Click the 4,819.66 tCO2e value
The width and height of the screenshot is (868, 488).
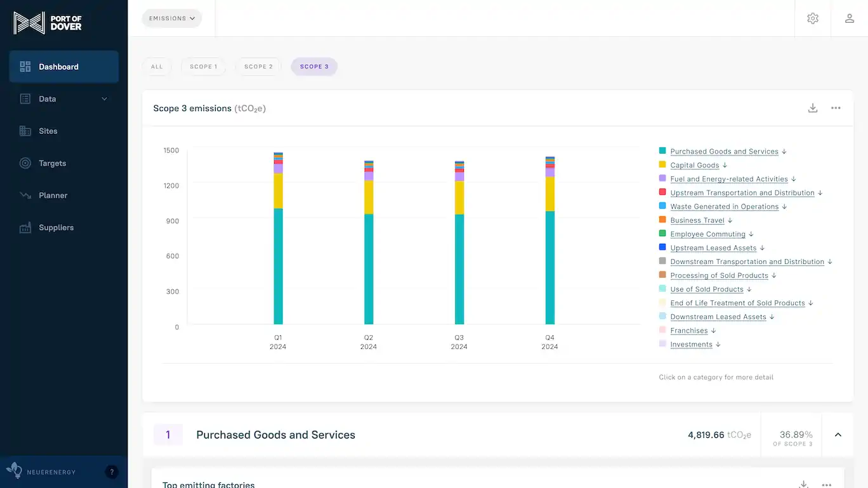click(x=720, y=435)
